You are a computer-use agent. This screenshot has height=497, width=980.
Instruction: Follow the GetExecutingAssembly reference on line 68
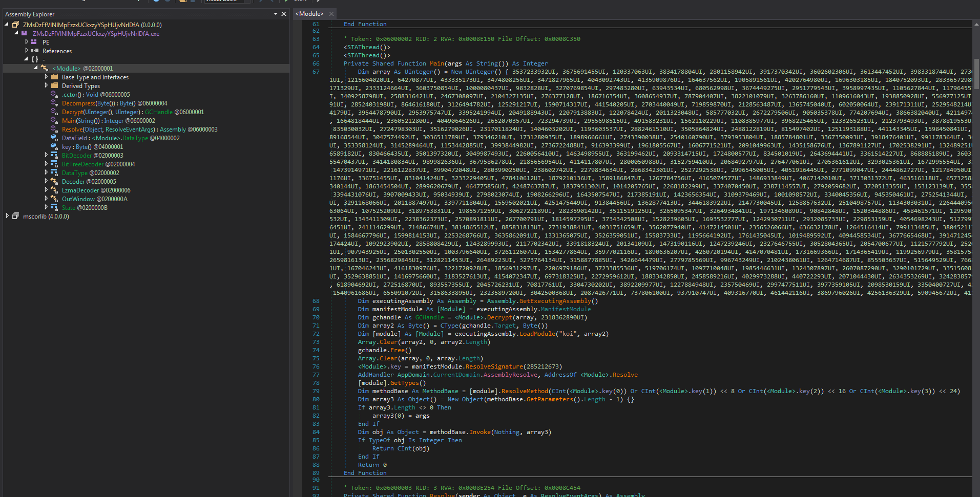coord(555,301)
